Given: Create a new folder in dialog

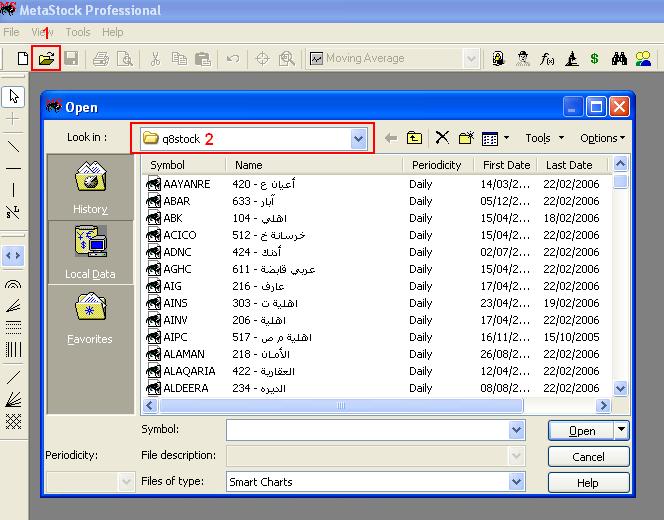Looking at the screenshot, I should [466, 138].
